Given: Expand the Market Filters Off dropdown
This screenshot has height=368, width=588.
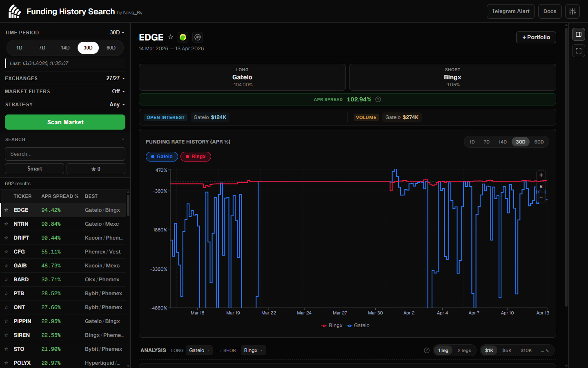Looking at the screenshot, I should [118, 91].
